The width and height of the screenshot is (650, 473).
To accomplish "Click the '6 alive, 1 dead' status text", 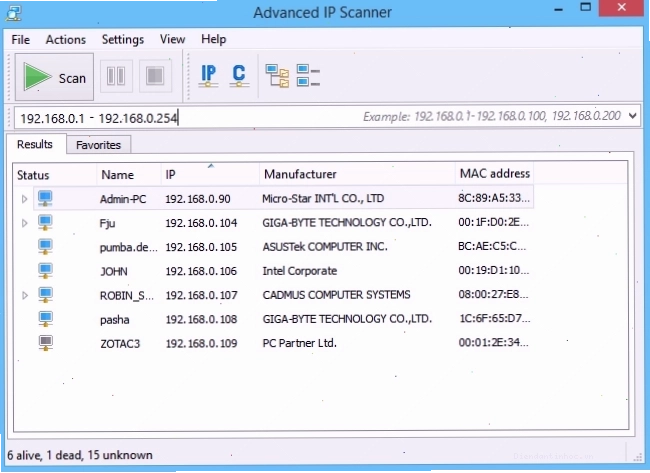I will coord(80,455).
